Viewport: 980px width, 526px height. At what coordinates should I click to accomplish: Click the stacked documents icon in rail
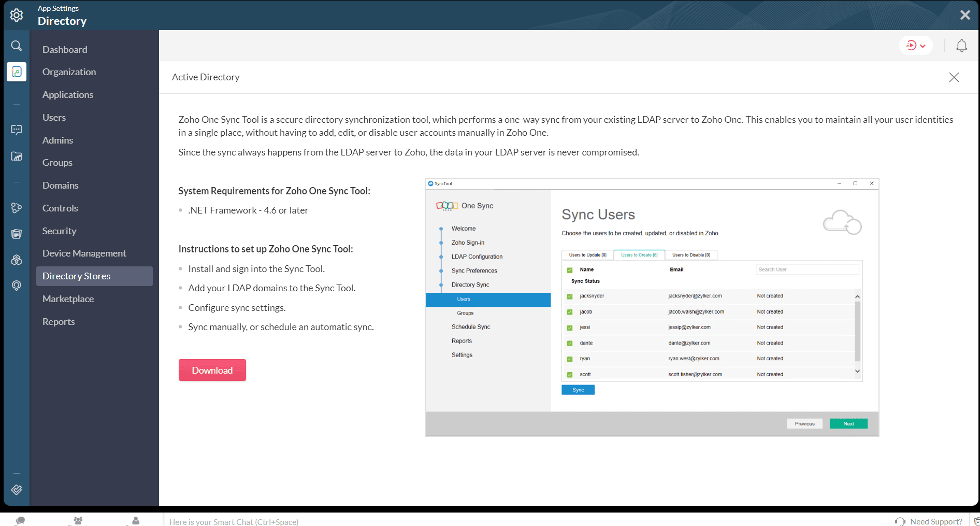17,234
